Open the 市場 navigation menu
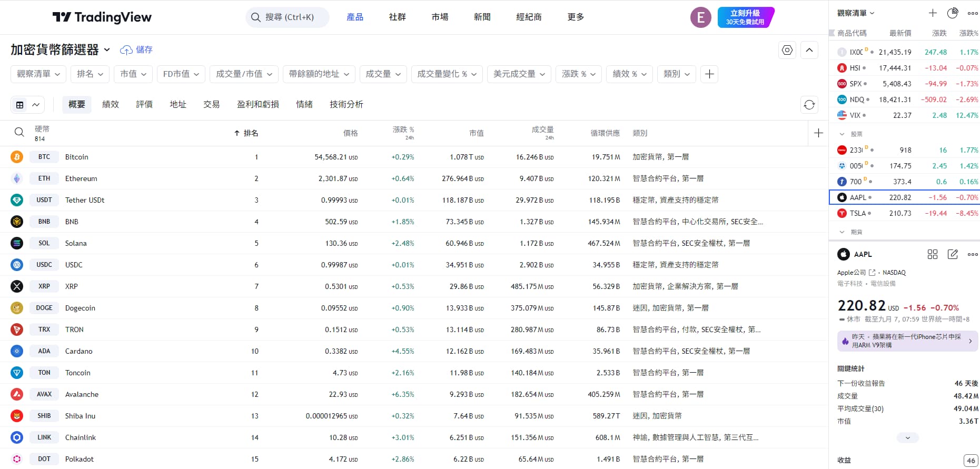The width and height of the screenshot is (980, 469). [440, 17]
